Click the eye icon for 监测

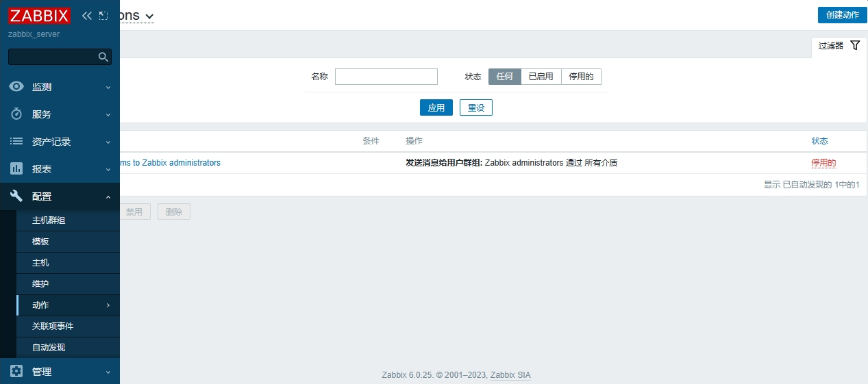pos(16,87)
